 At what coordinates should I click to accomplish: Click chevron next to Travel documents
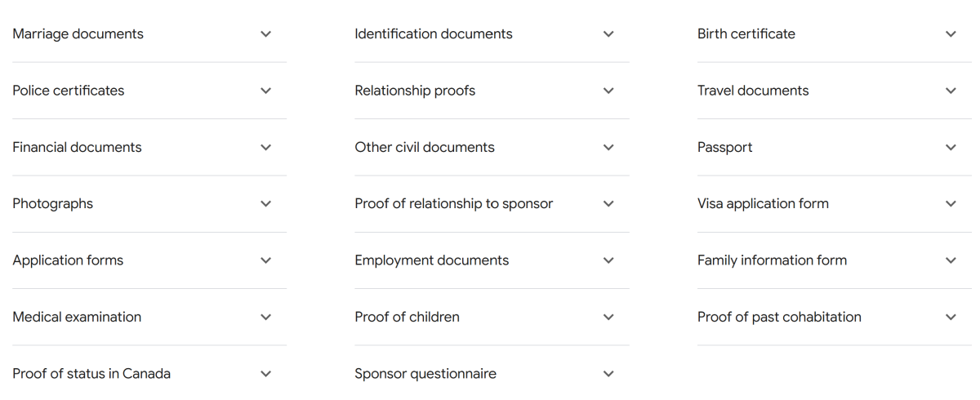click(951, 91)
